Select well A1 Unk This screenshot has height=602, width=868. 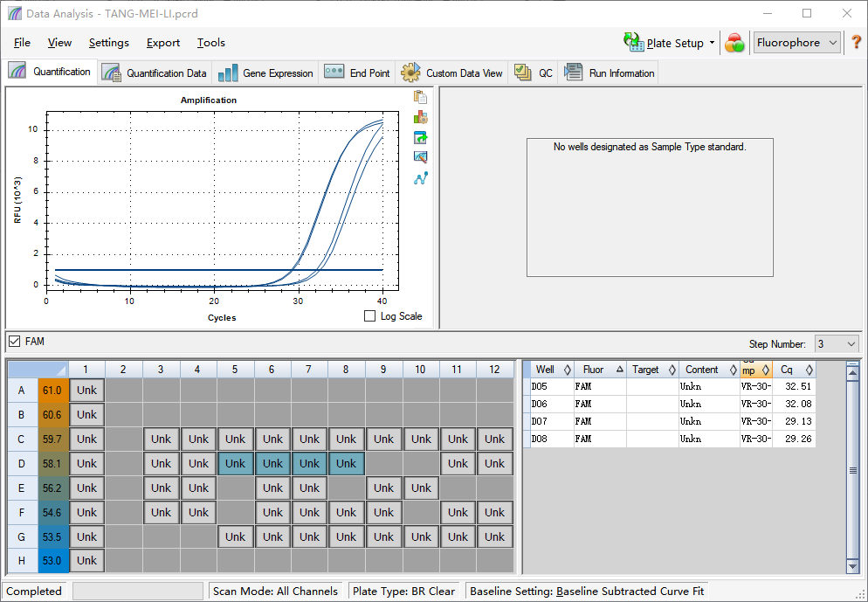(87, 391)
